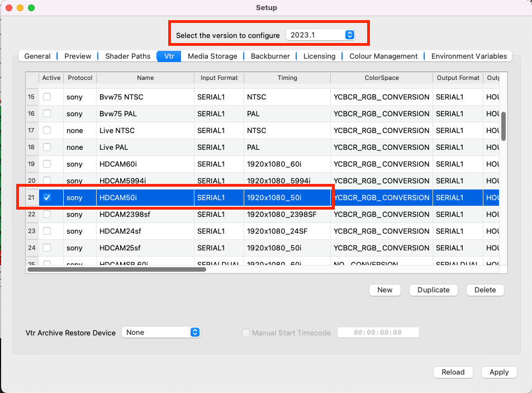The width and height of the screenshot is (532, 393).
Task: Click the ColorSpace column header
Action: coord(382,78)
